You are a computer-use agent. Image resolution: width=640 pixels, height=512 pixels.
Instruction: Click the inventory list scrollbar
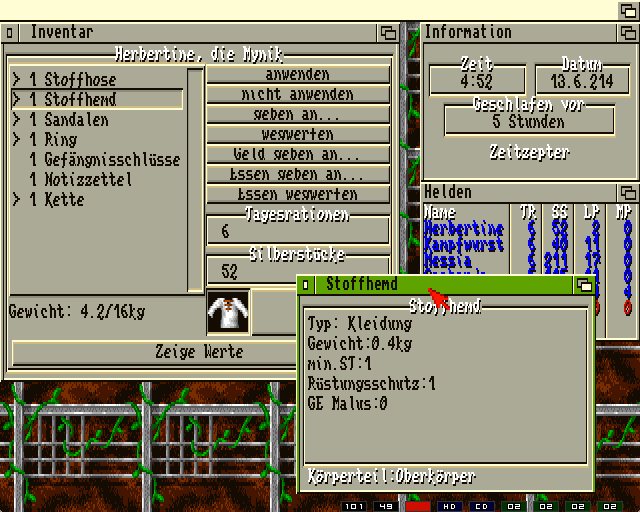(x=195, y=180)
